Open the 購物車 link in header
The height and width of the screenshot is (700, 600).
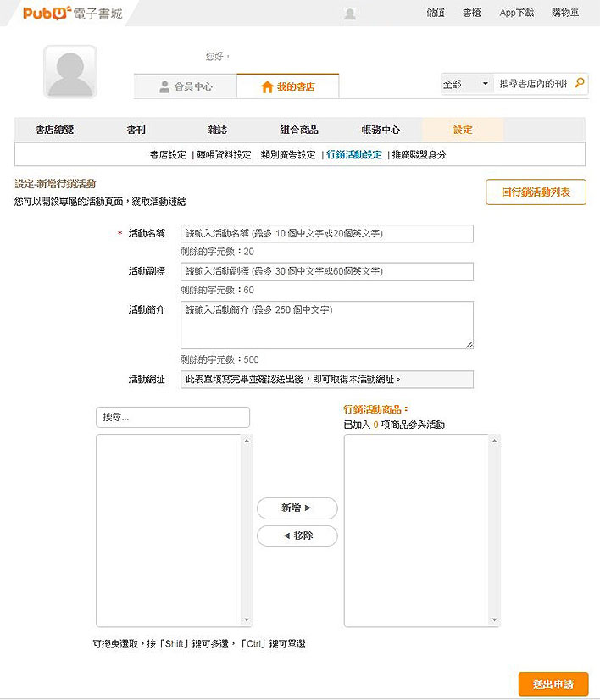pos(565,13)
